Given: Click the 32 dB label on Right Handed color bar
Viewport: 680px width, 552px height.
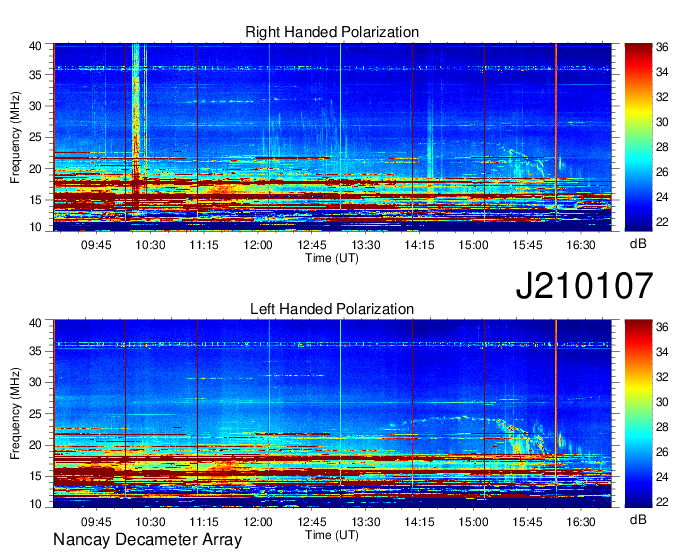Looking at the screenshot, I should pos(662,97).
